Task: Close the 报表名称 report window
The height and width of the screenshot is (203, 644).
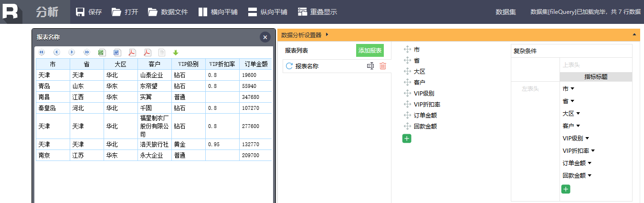Action: coord(265,37)
